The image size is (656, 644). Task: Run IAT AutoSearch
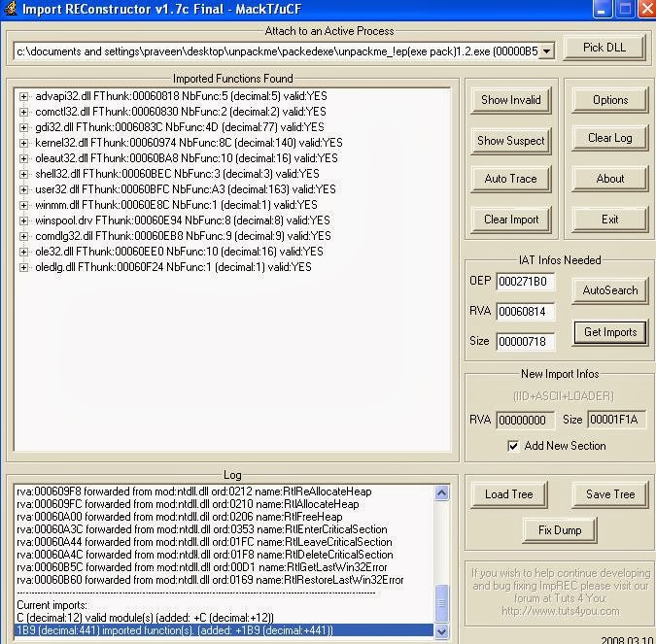610,290
